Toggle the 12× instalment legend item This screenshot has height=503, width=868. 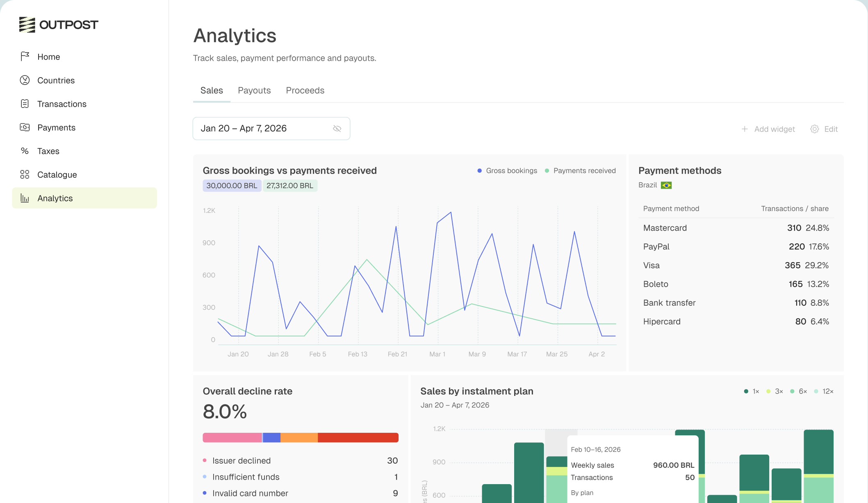824,391
